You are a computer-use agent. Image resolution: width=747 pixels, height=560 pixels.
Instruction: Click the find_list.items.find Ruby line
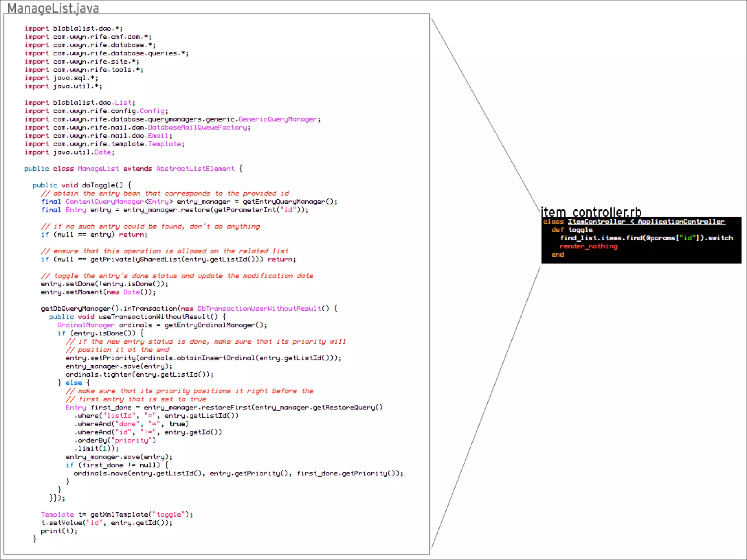[x=646, y=238]
